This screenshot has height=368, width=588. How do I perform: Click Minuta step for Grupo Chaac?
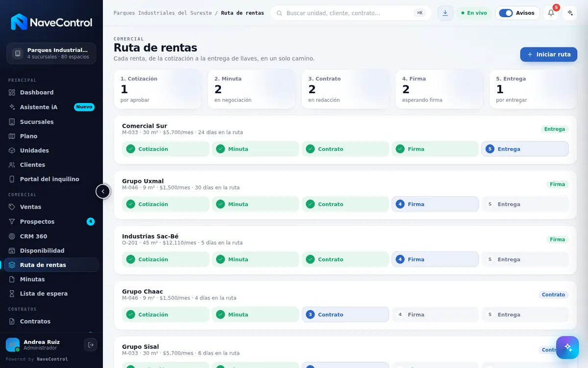[x=255, y=315]
